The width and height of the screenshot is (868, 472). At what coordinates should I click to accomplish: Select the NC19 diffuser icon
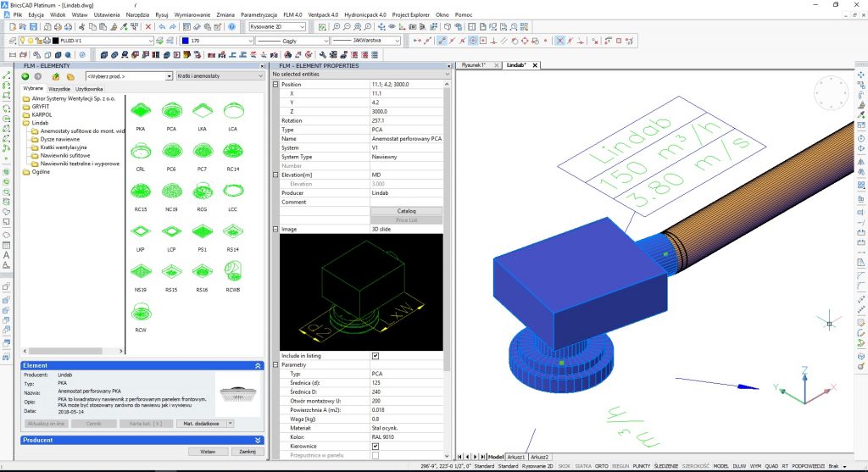(171, 192)
